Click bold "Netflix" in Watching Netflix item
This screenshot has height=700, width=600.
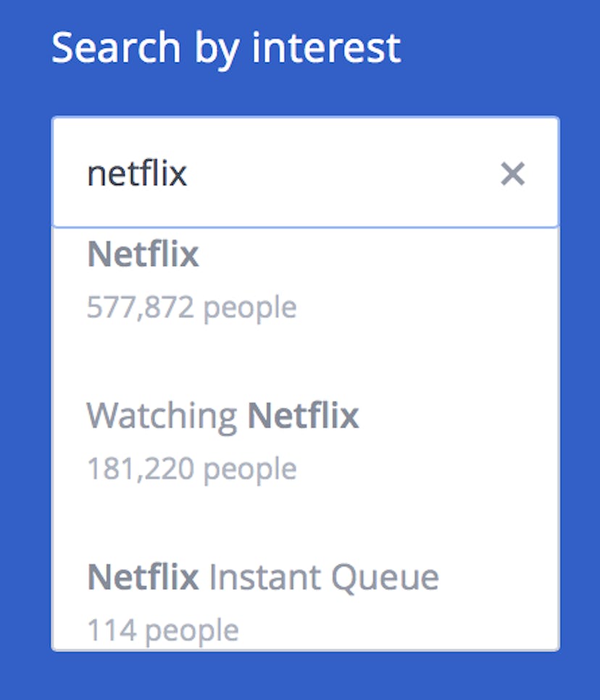point(303,416)
